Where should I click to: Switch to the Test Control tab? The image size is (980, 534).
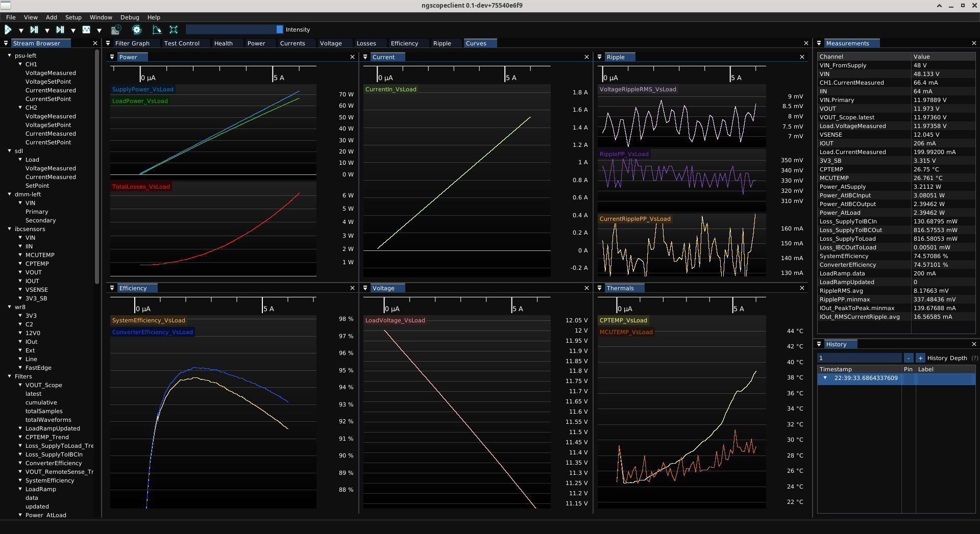[182, 43]
